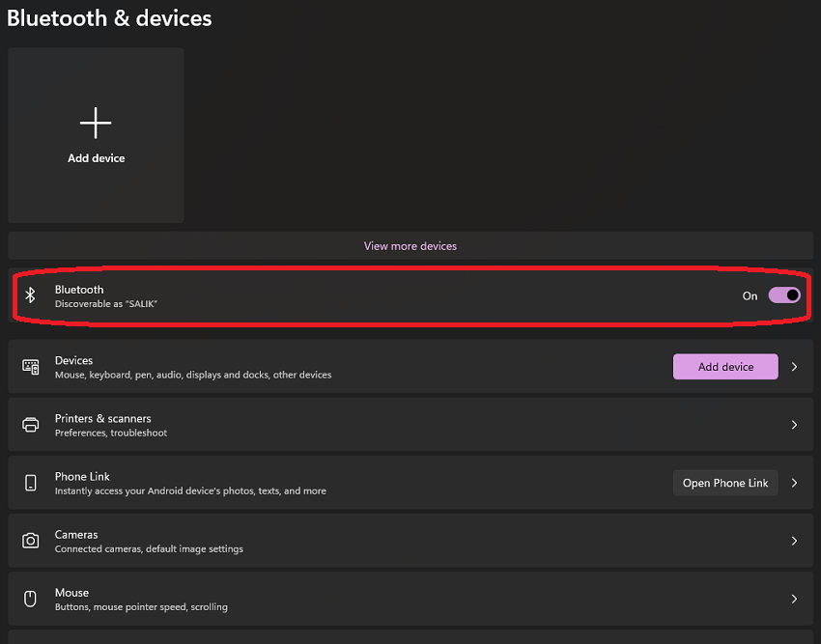
Task: Click the Printers & scanners printer icon
Action: click(x=30, y=425)
